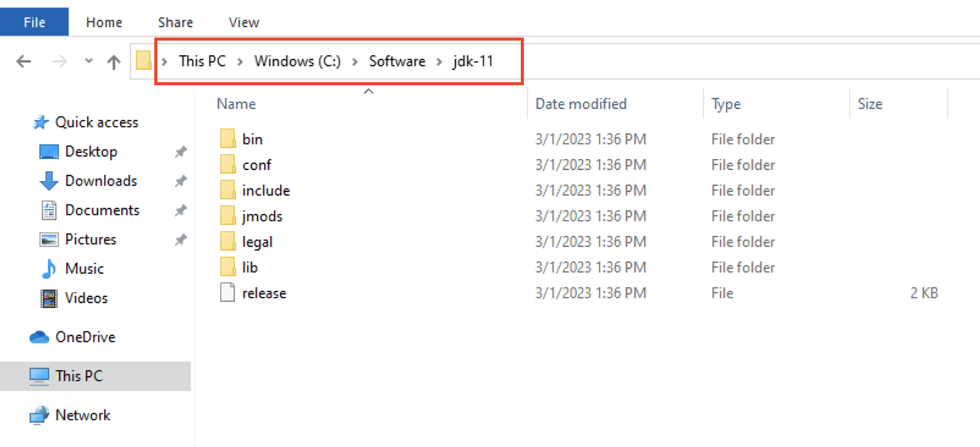Switch to the Share ribbon tab
This screenshot has height=447, width=980.
(x=175, y=23)
